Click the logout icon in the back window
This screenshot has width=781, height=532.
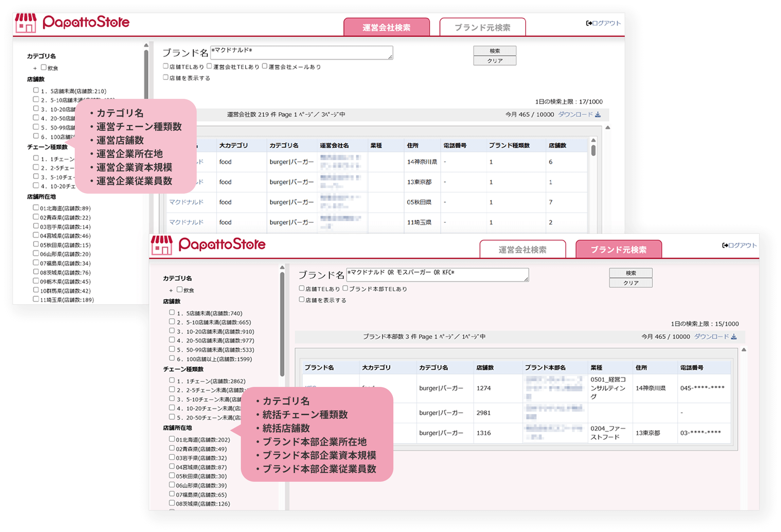coord(589,23)
